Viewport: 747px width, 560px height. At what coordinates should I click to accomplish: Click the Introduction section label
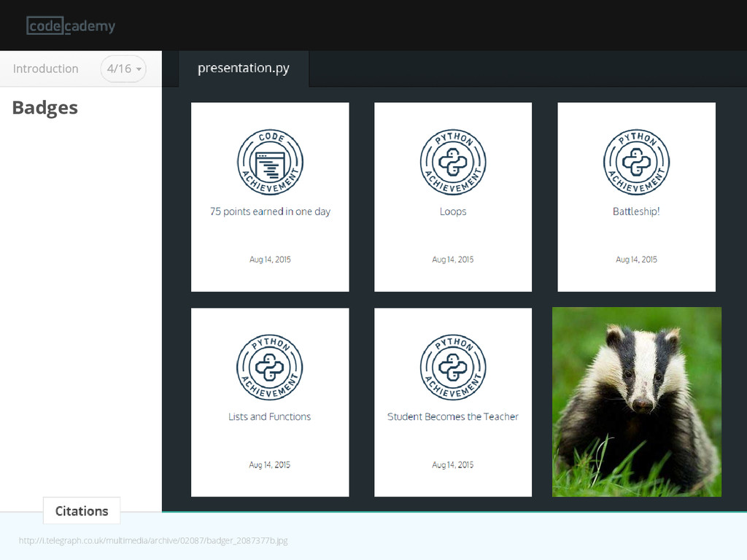(46, 69)
